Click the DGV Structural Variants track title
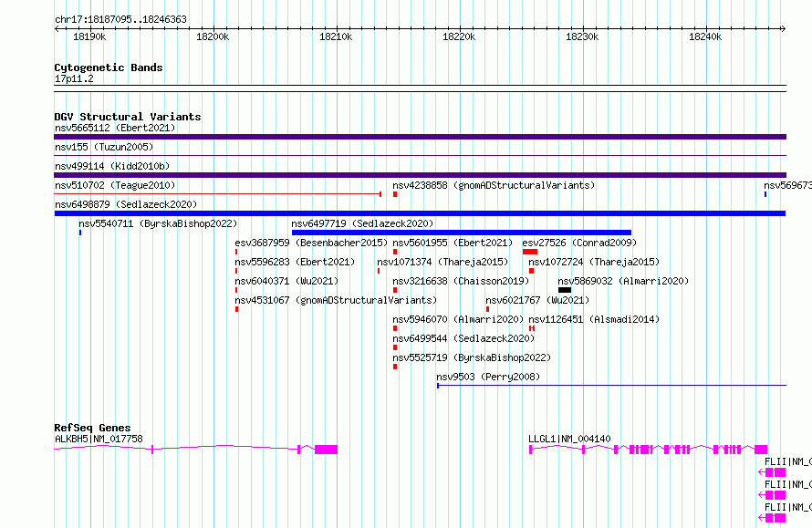 [128, 117]
